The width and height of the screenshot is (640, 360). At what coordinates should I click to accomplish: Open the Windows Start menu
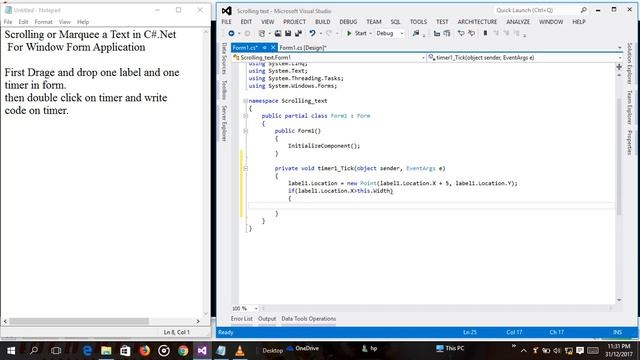click(11, 351)
